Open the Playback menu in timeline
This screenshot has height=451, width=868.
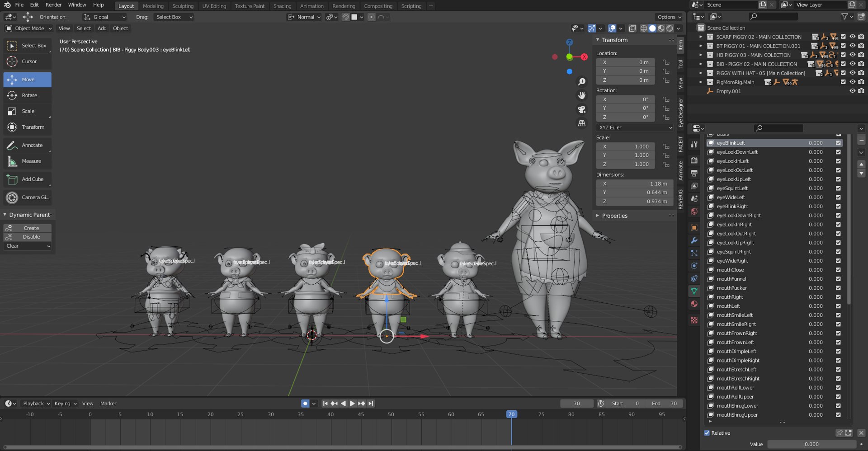click(x=36, y=404)
